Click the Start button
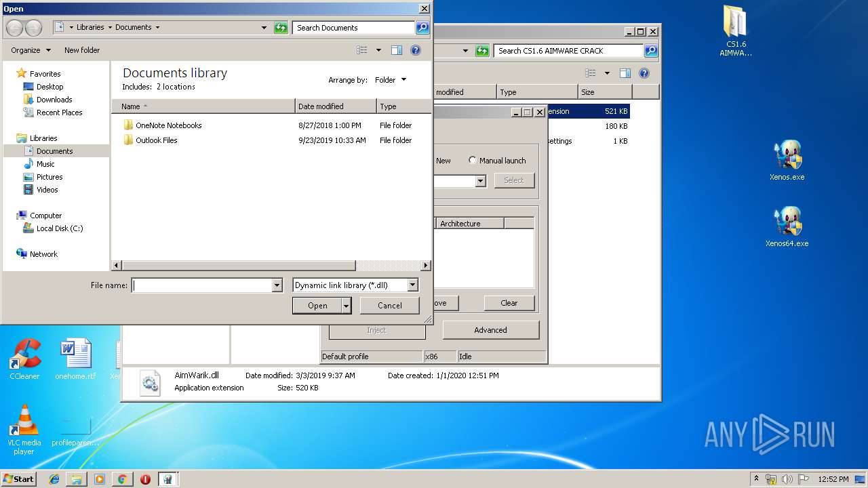 point(19,479)
